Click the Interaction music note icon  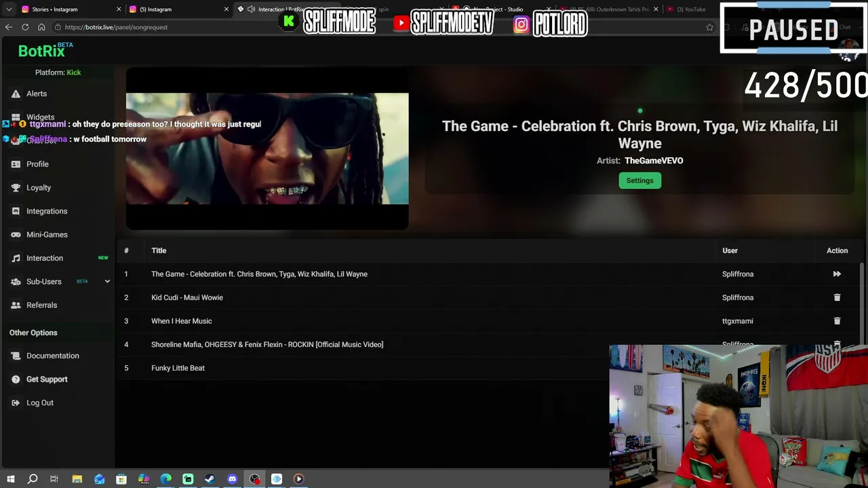click(x=16, y=258)
